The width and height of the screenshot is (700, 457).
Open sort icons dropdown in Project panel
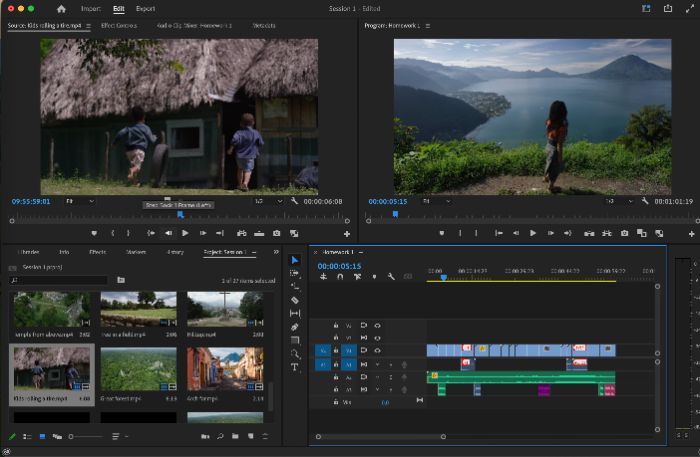pos(120,436)
